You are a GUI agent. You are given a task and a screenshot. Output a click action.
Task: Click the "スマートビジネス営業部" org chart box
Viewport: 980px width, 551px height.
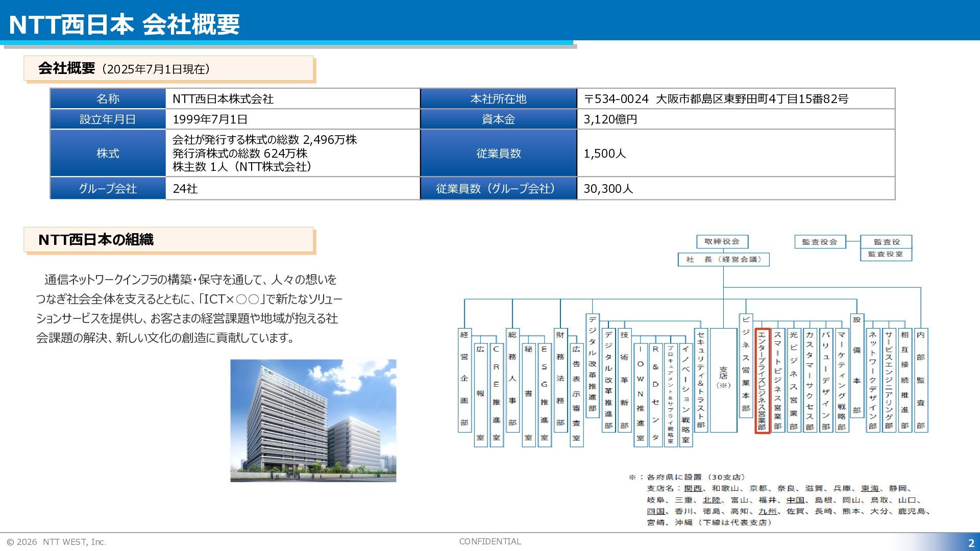click(x=778, y=380)
